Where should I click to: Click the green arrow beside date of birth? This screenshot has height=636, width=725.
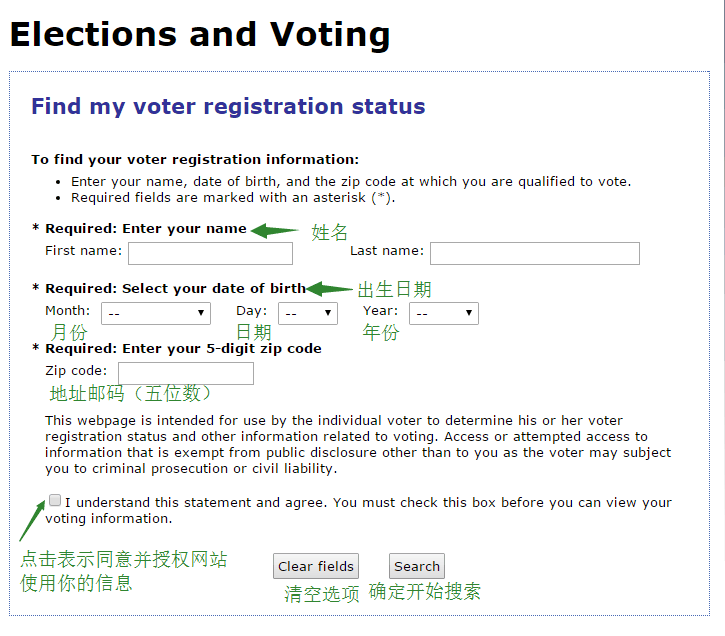point(329,289)
